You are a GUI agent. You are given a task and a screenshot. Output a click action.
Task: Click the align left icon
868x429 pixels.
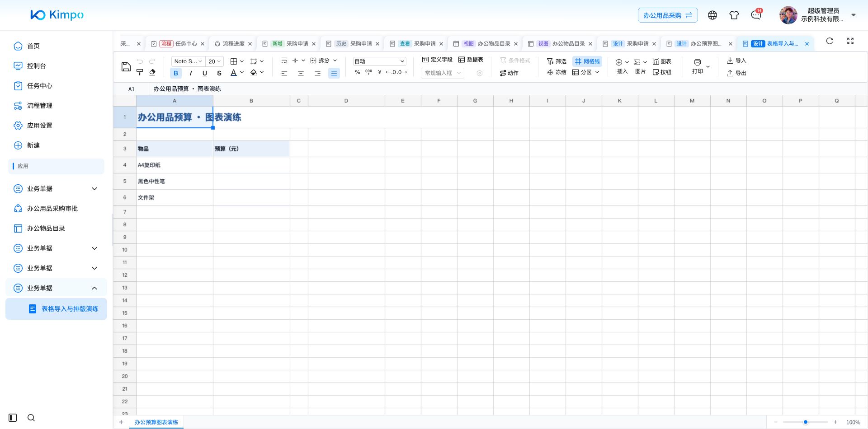click(x=284, y=73)
